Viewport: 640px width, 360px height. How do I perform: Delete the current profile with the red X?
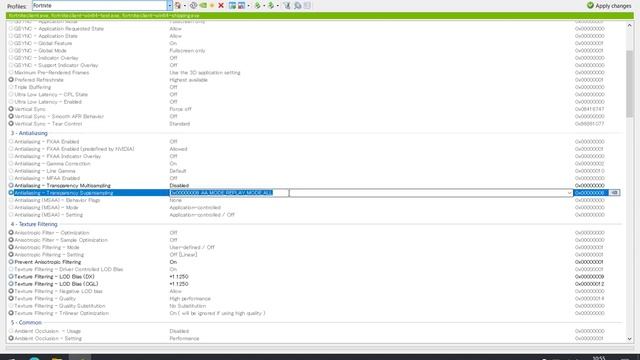[x=221, y=5]
